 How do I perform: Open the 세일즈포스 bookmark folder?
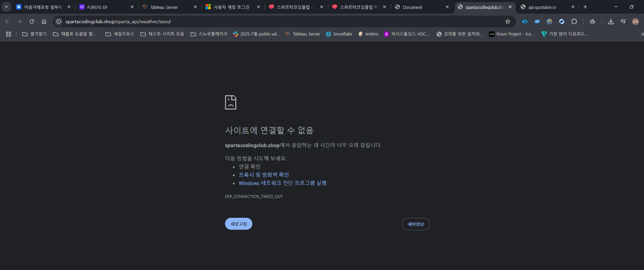tap(120, 34)
